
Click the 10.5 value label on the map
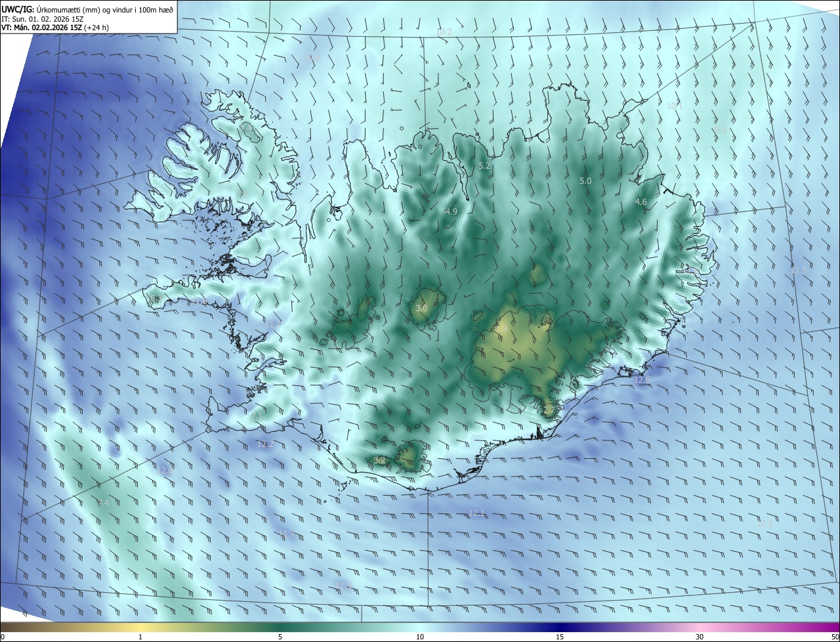click(765, 524)
